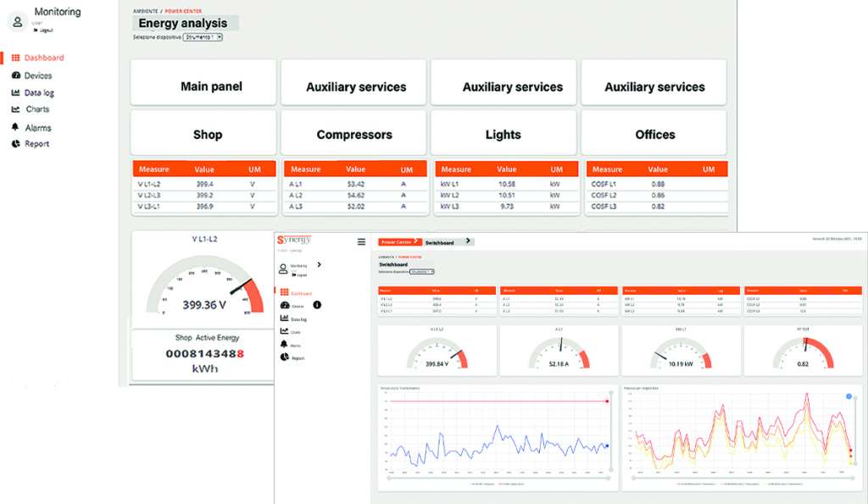Select Dashboard grid icon in the Synergy sidebar
Image resolution: width=868 pixels, height=504 pixels.
[284, 293]
